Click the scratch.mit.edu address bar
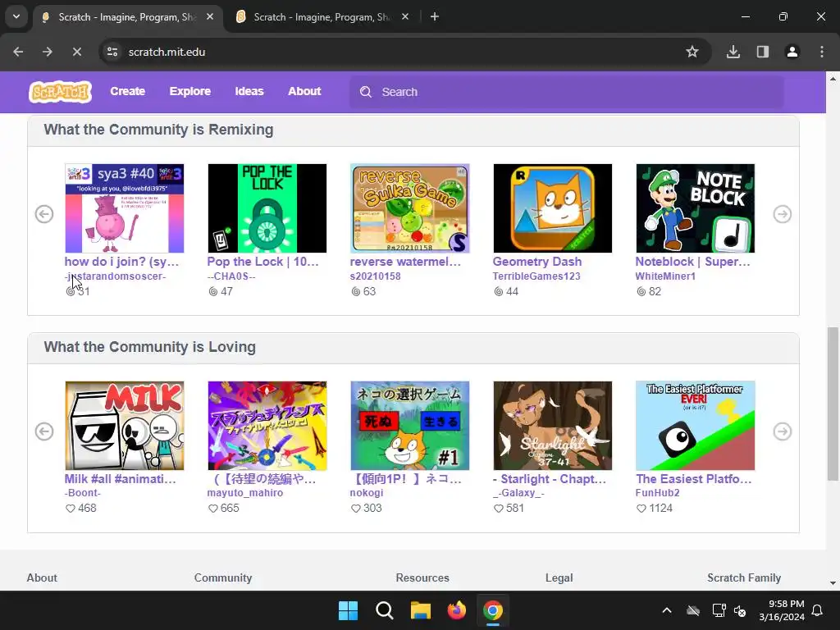Screen dimensions: 840x630 point(404,52)
